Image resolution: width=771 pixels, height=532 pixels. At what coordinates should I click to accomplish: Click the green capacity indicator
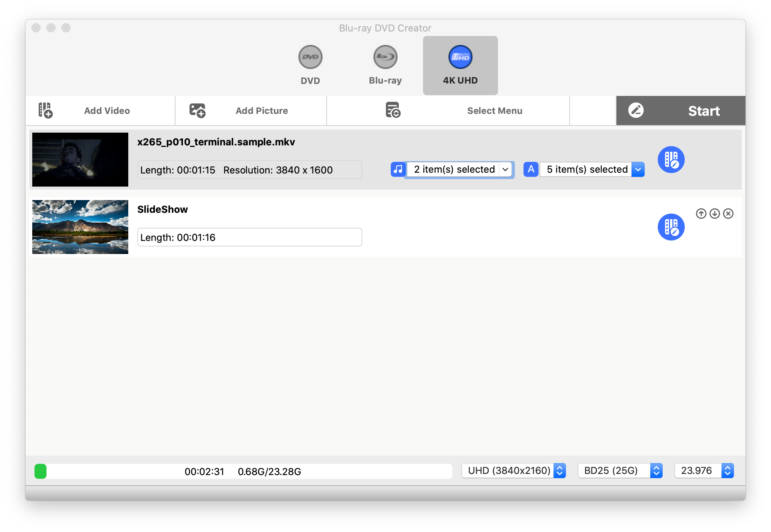40,471
